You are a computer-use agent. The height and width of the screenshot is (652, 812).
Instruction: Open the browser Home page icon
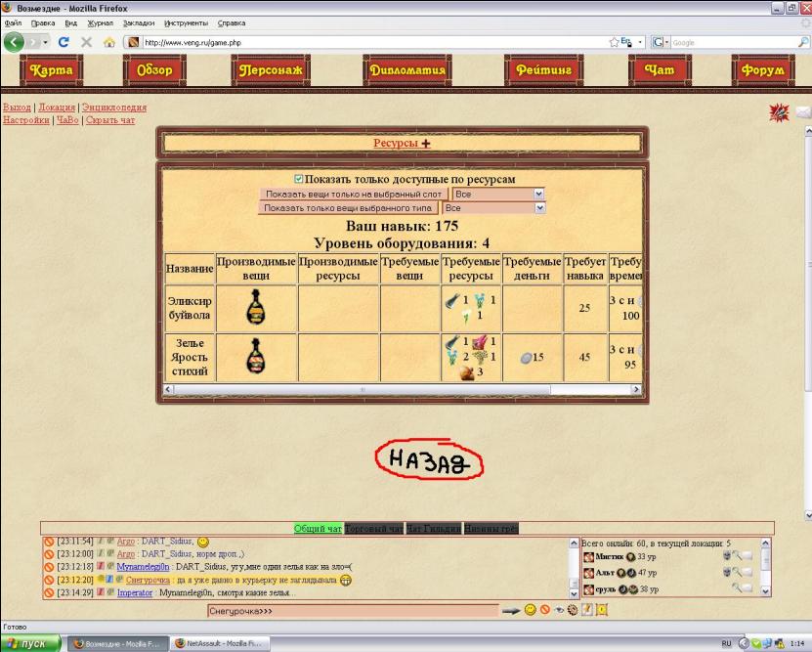pyautogui.click(x=108, y=42)
